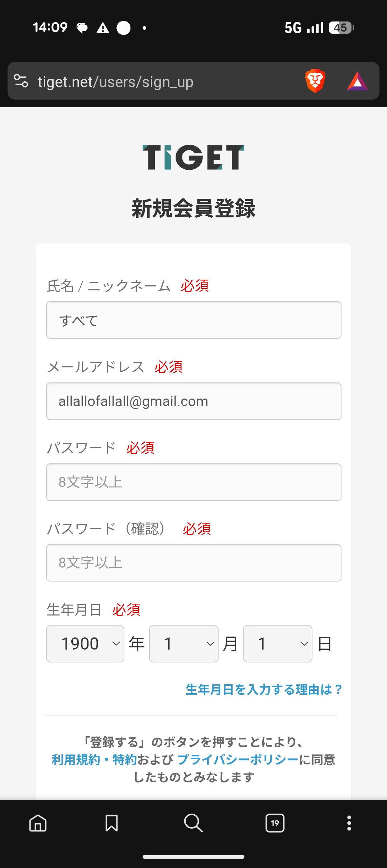Open the birth day dropdown
Viewport: 387px width, 868px height.
[x=277, y=643]
